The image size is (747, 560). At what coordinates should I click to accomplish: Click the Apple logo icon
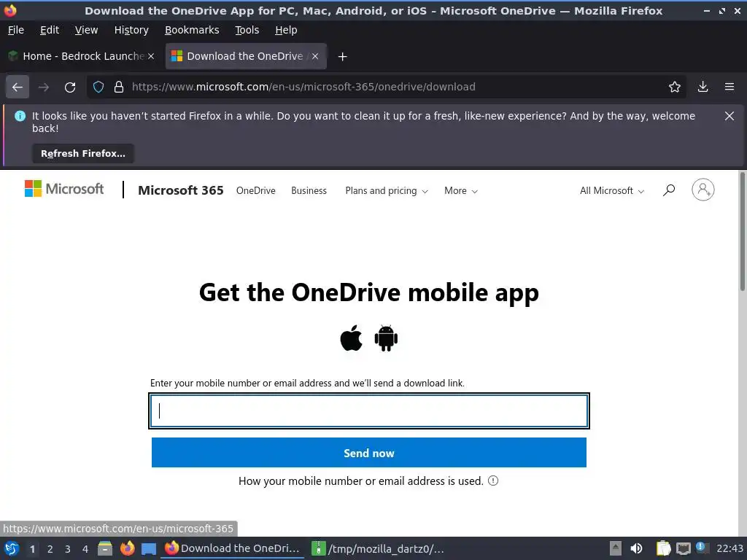pos(351,338)
